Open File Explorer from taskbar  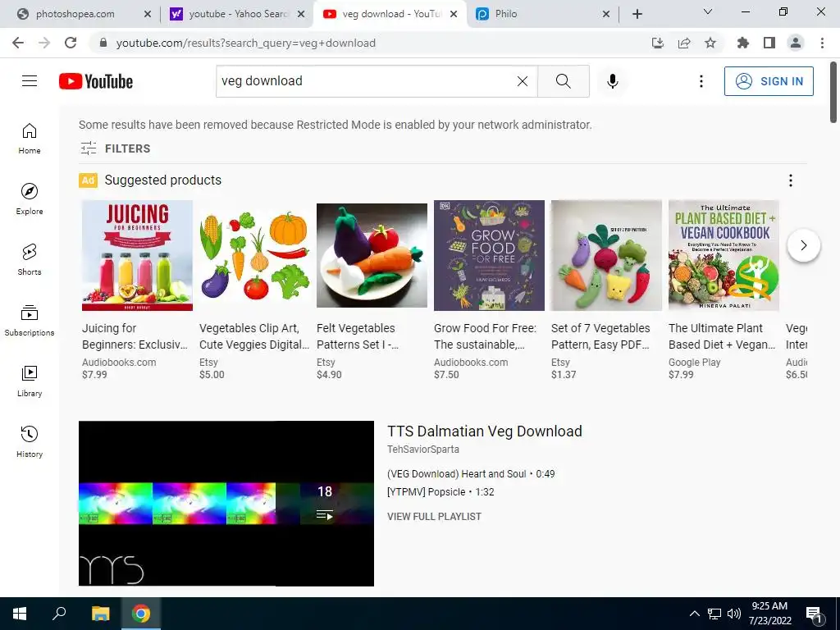(100, 614)
